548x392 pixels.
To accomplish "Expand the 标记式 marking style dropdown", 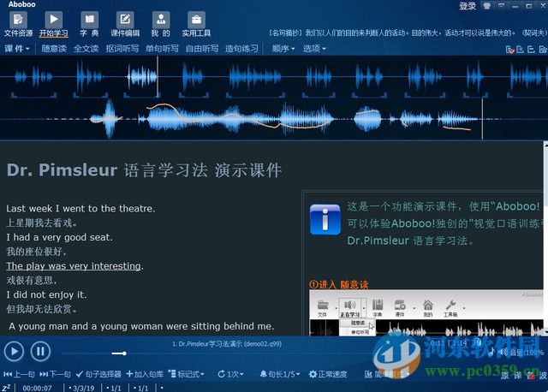I will (187, 374).
